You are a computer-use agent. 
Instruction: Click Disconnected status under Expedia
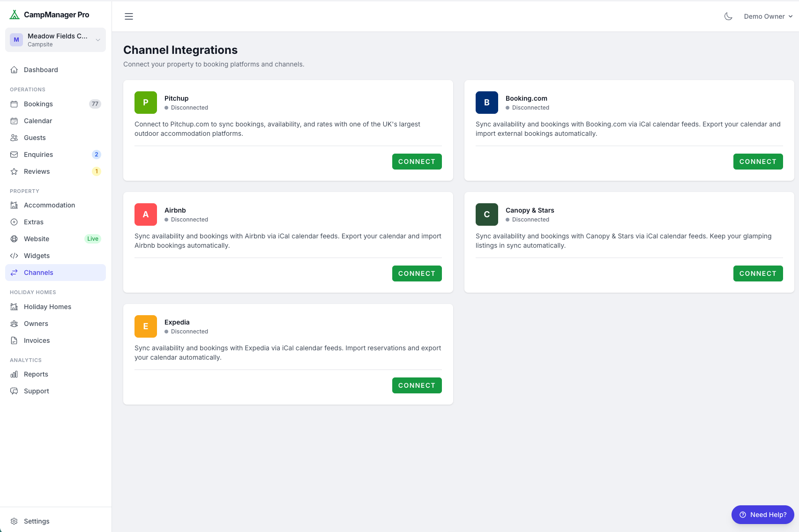pyautogui.click(x=186, y=332)
